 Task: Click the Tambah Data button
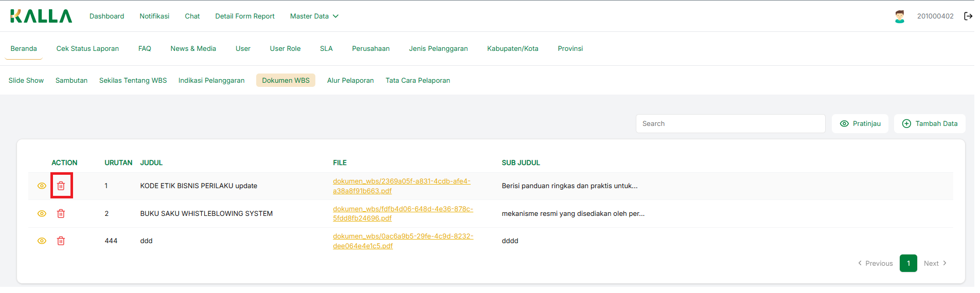(930, 123)
